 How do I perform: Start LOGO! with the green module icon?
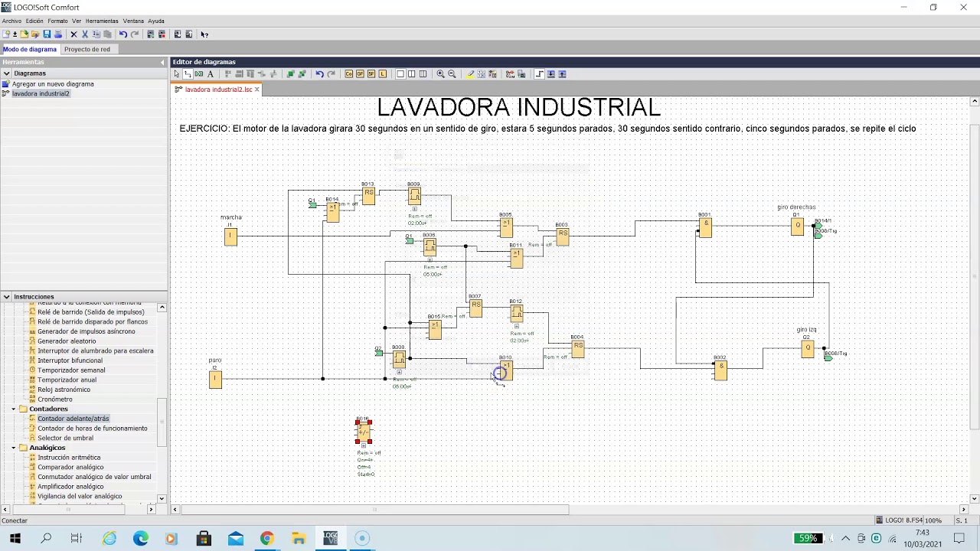[x=151, y=34]
